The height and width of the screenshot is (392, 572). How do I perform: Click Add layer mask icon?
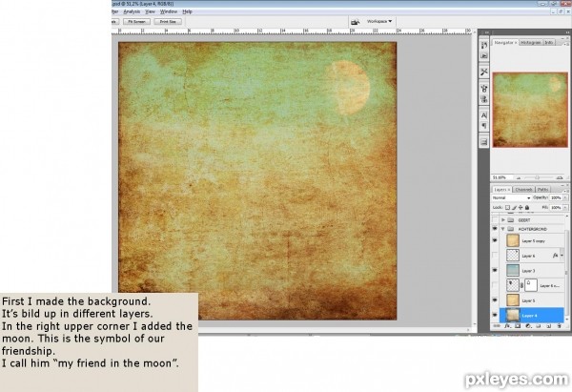[518, 326]
